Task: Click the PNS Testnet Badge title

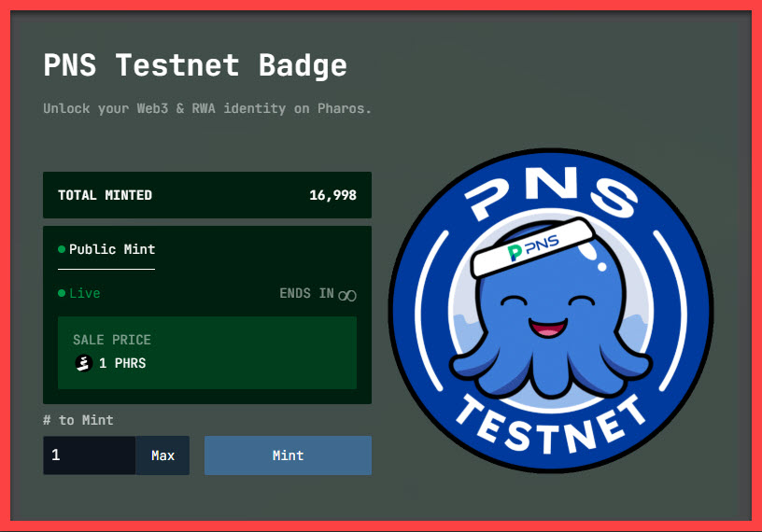Action: [195, 65]
